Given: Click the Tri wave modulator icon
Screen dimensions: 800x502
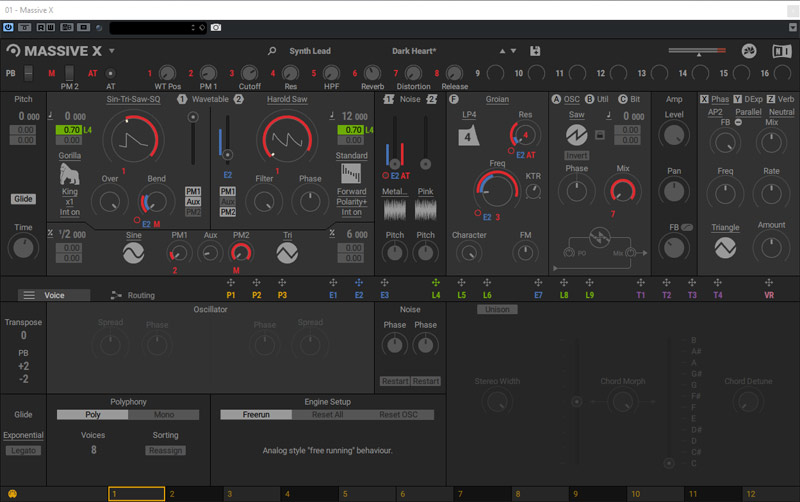Looking at the screenshot, I should click(x=287, y=254).
